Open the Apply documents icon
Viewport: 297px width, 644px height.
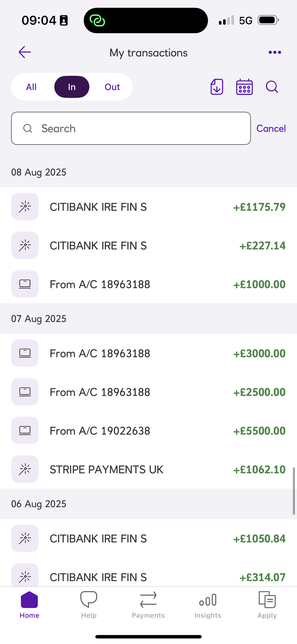(267, 600)
